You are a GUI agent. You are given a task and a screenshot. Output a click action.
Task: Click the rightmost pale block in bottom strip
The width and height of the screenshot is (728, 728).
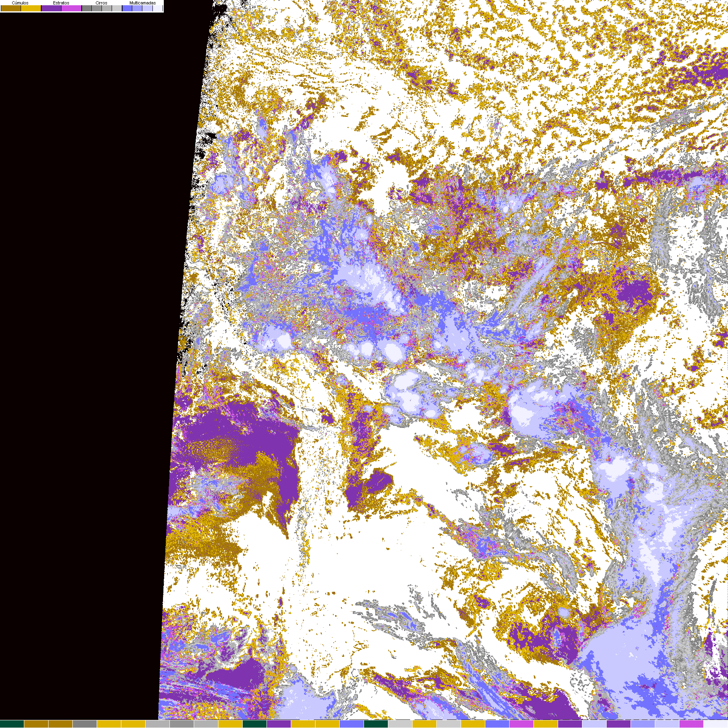click(x=716, y=724)
